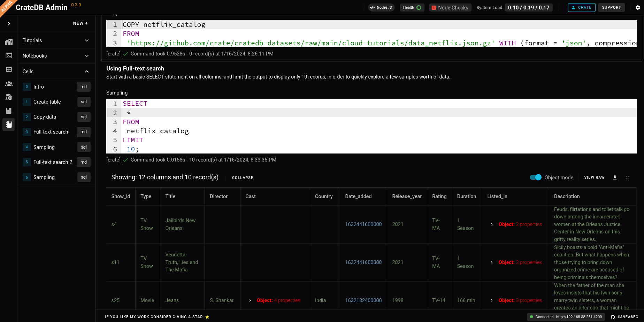644x322 pixels.
Task: Expand the Notebooks section
Action: pyautogui.click(x=56, y=56)
